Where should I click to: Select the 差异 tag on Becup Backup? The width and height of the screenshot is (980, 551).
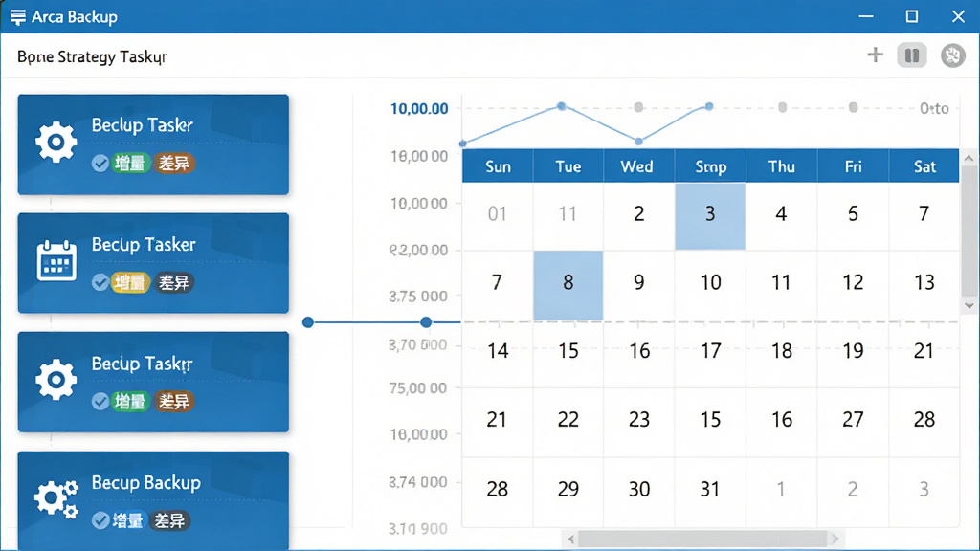click(169, 520)
